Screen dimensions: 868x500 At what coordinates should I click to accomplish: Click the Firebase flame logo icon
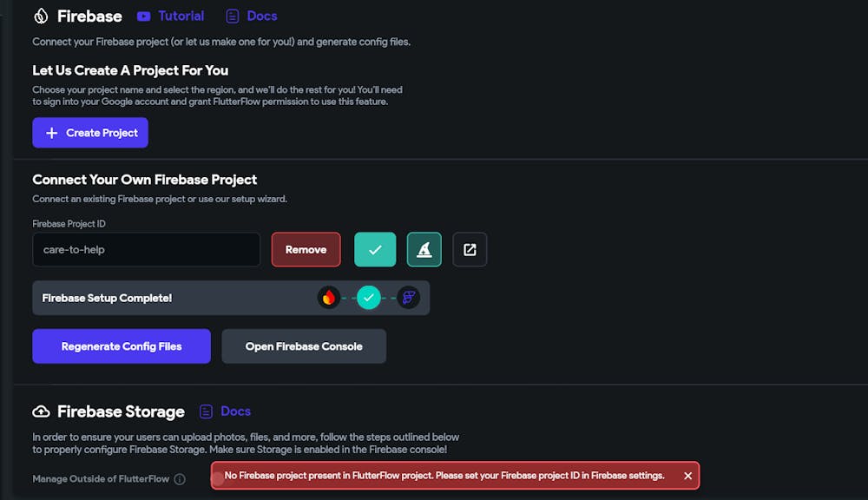pyautogui.click(x=41, y=16)
